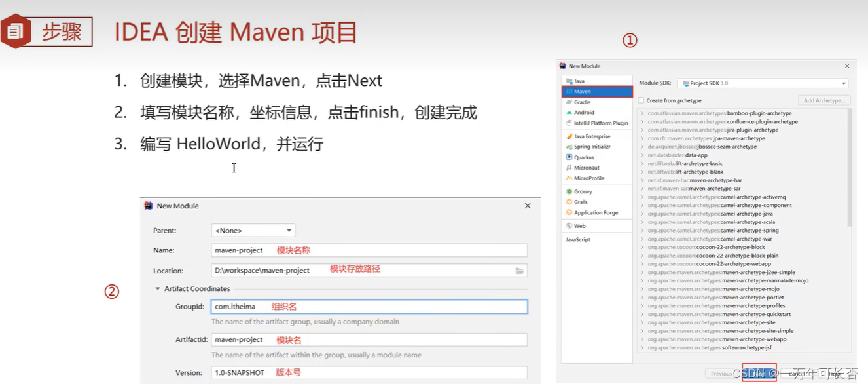Expand maven-archetype-webapp entry

[x=642, y=339]
